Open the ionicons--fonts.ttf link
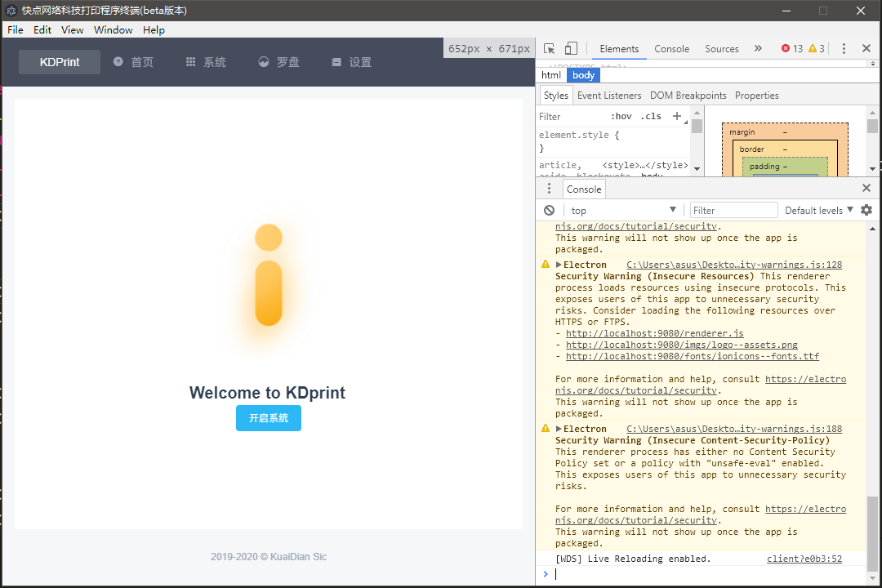Viewport: 882px width, 588px height. pos(693,356)
